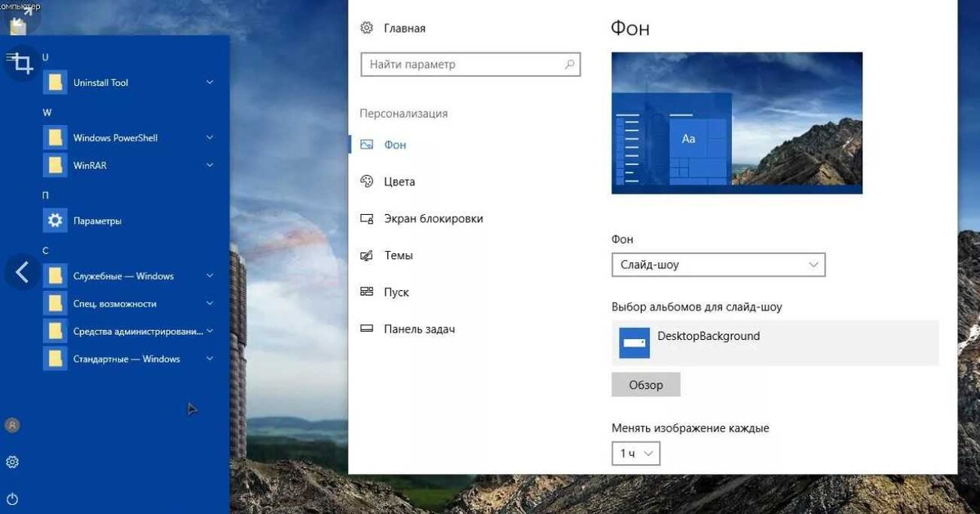
Task: Click the background preview thumbnail
Action: [x=737, y=123]
